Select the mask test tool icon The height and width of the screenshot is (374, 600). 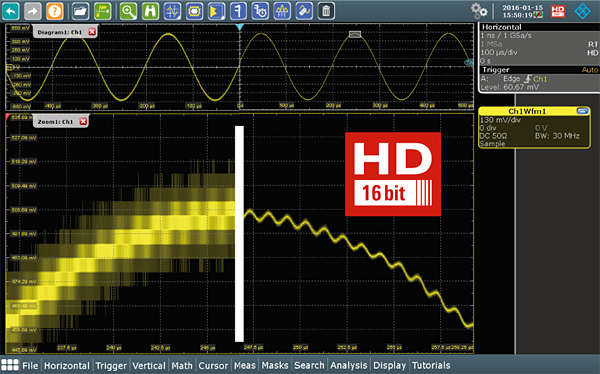tap(194, 11)
